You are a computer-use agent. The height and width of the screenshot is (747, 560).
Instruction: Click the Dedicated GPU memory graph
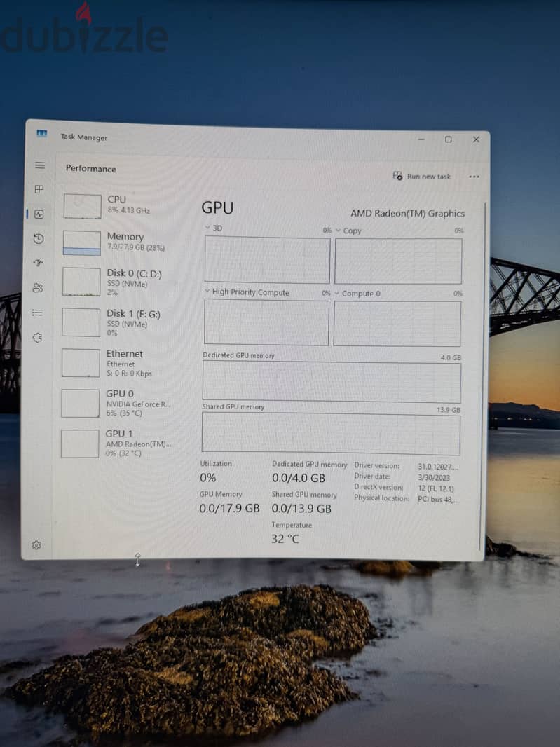pos(332,382)
